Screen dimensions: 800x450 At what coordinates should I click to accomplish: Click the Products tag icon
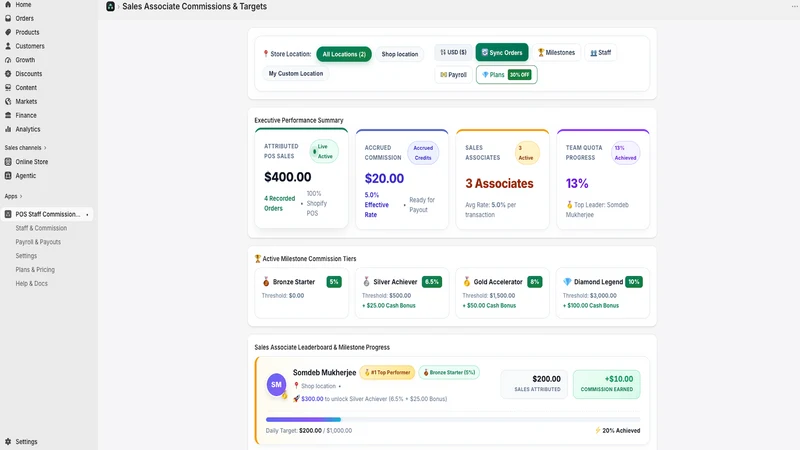pos(8,32)
